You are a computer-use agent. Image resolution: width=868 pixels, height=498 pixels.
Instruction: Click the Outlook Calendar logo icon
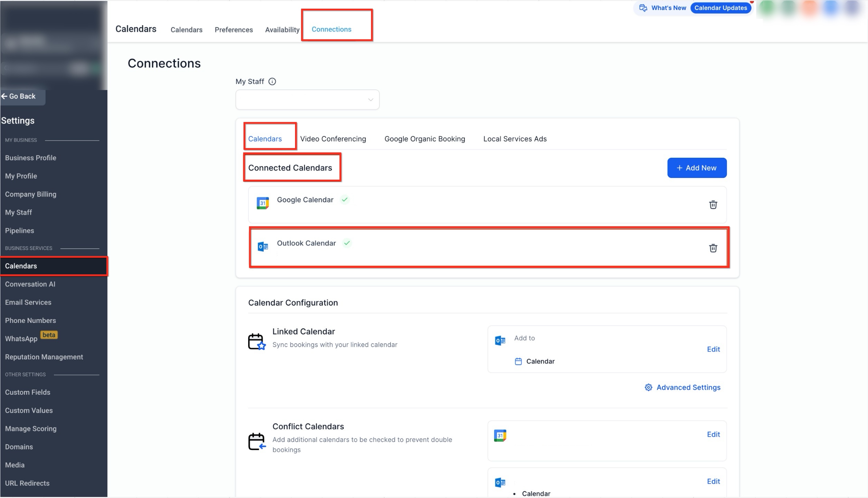pos(263,247)
